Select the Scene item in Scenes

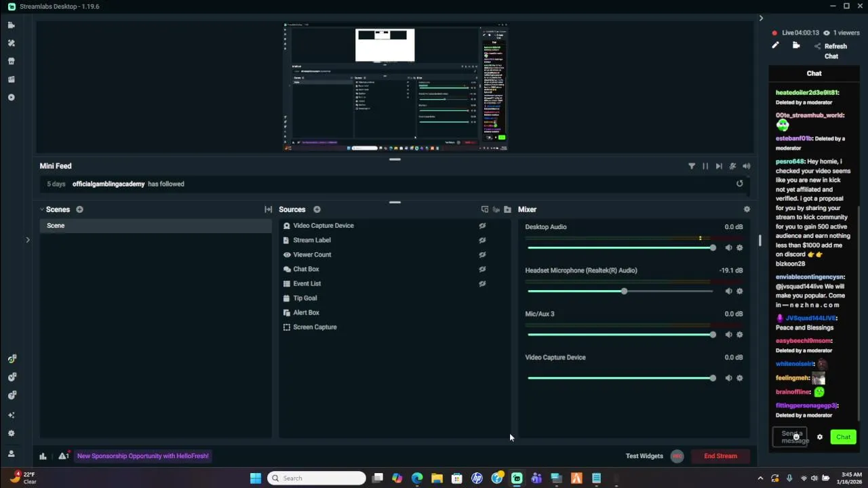click(x=156, y=226)
